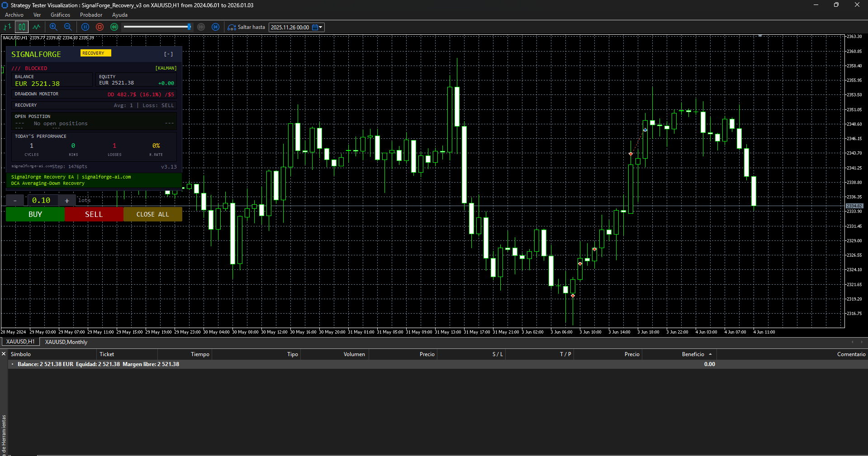Select line chart display mode
This screenshot has height=456, width=868.
[x=36, y=27]
